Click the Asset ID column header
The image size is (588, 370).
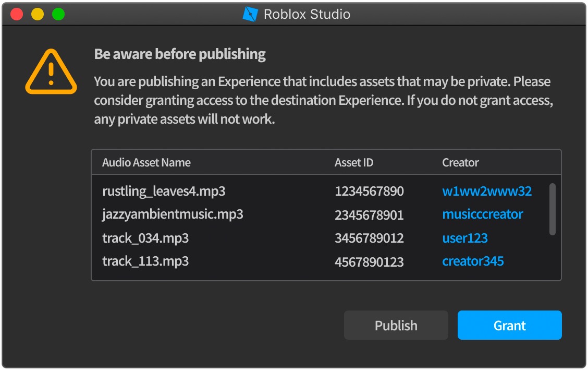[353, 162]
